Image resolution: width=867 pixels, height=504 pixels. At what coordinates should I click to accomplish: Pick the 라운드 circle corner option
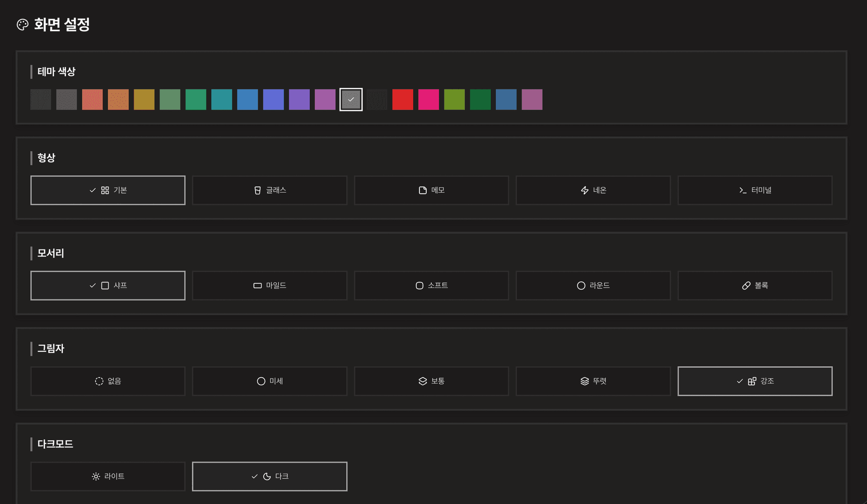point(593,285)
